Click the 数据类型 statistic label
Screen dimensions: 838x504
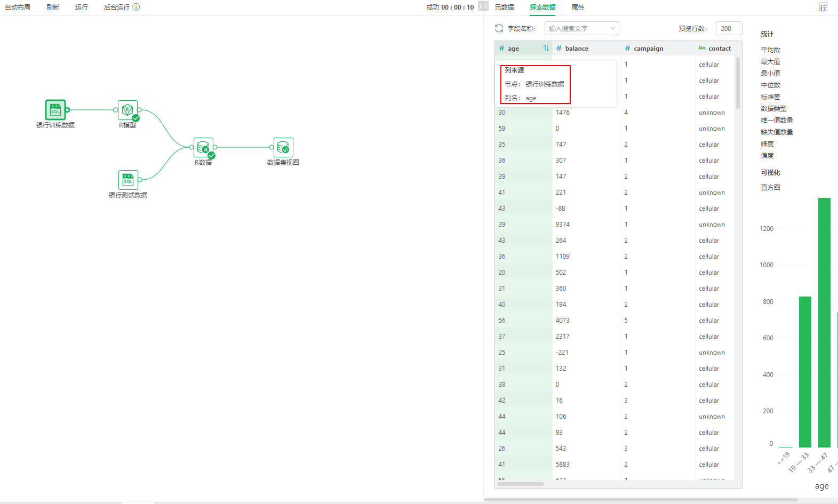(x=773, y=108)
